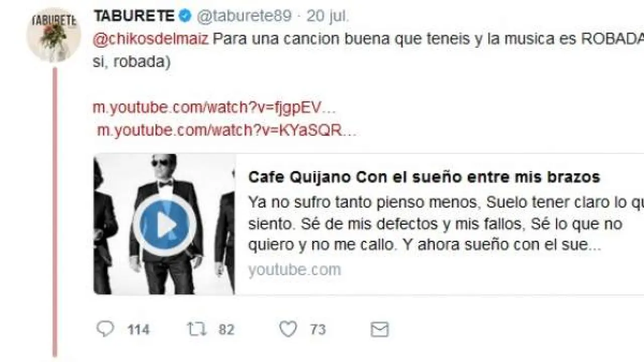Open the @chikosdelmaiz mention
Image resolution: width=644 pixels, height=362 pixels.
[x=150, y=40]
